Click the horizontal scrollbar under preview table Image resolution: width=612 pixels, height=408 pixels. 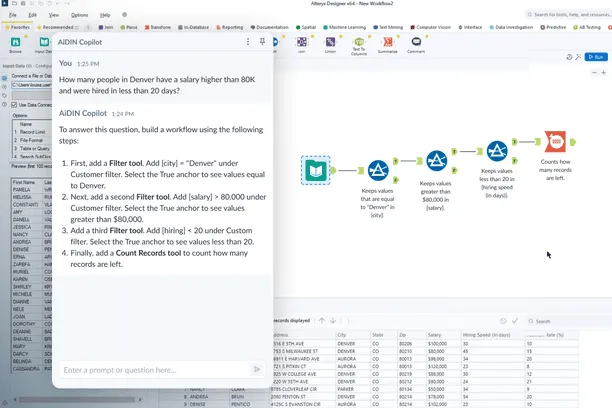point(79,399)
